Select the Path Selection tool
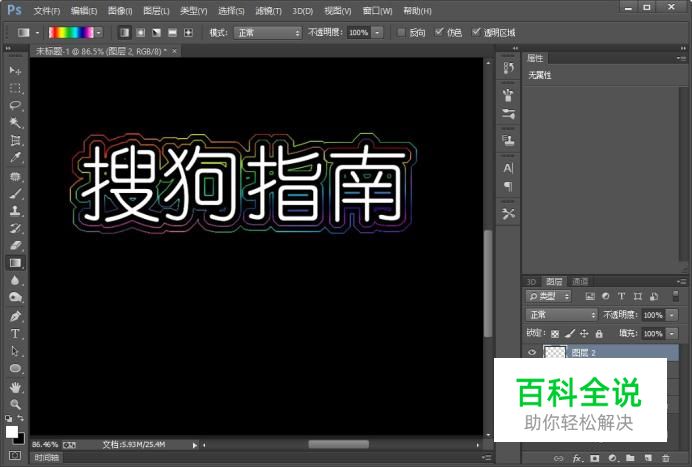This screenshot has height=467, width=692. pyautogui.click(x=15, y=351)
